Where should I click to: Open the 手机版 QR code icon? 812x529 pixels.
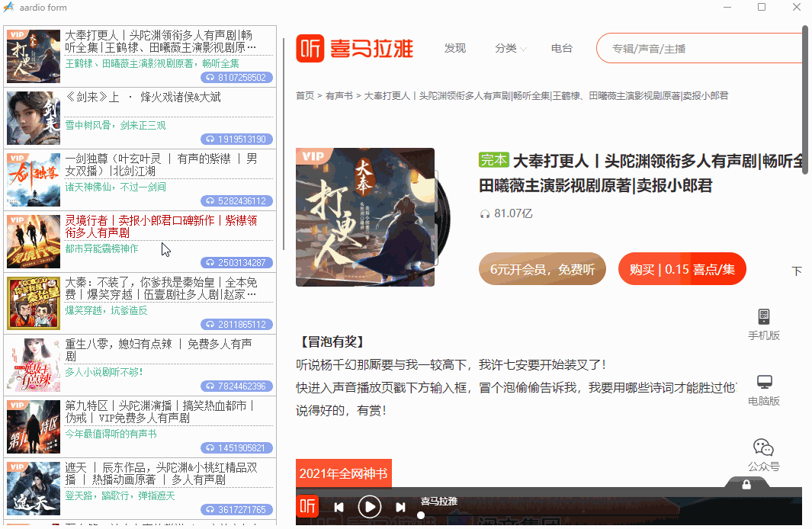pos(764,316)
